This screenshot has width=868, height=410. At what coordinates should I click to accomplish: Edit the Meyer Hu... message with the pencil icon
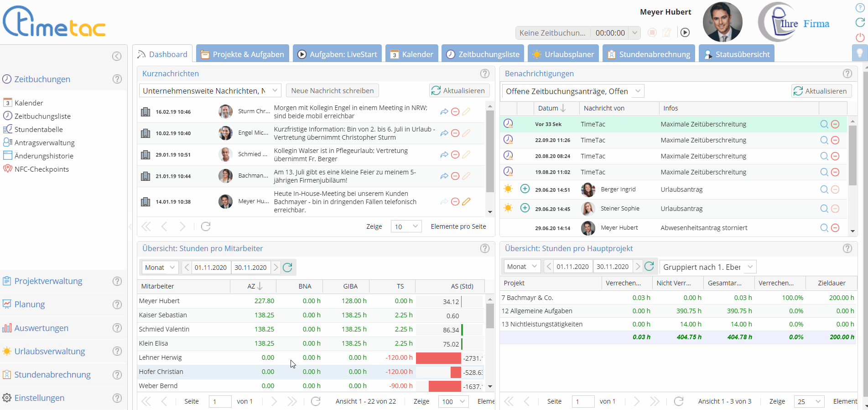466,202
